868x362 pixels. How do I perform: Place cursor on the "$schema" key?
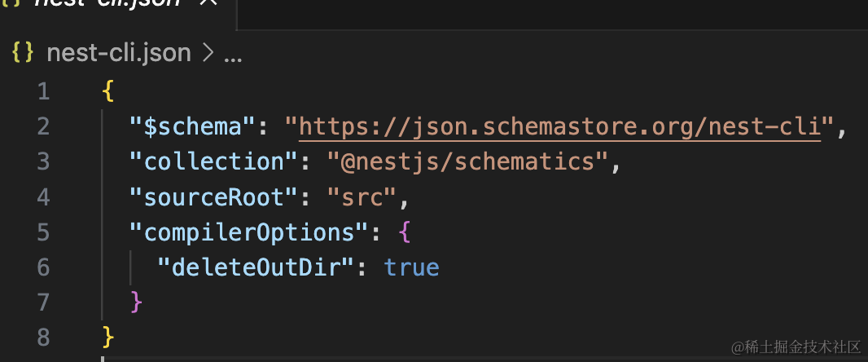193,126
